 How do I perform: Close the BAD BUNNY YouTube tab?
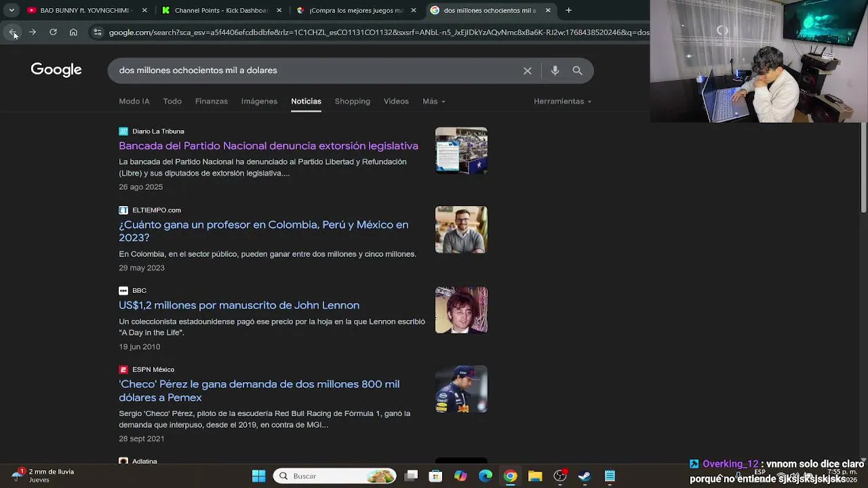coord(144,10)
